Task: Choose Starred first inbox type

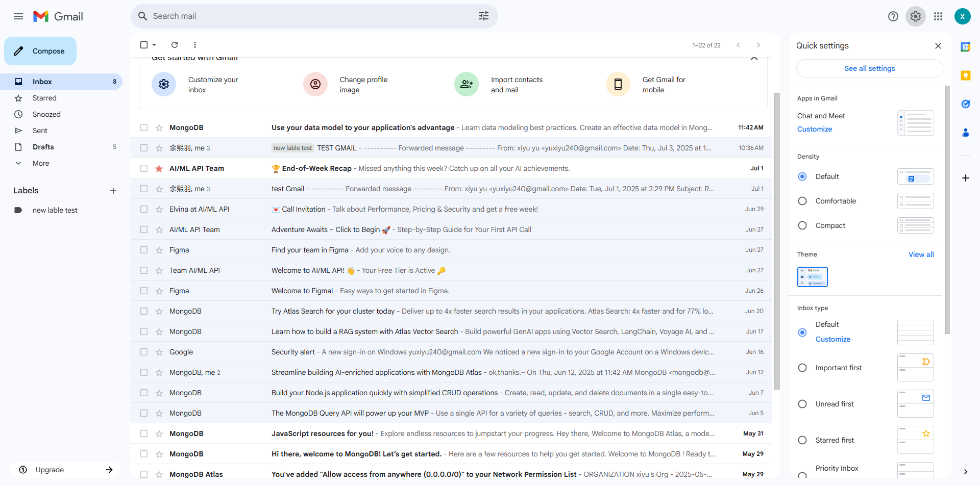Action: click(802, 440)
